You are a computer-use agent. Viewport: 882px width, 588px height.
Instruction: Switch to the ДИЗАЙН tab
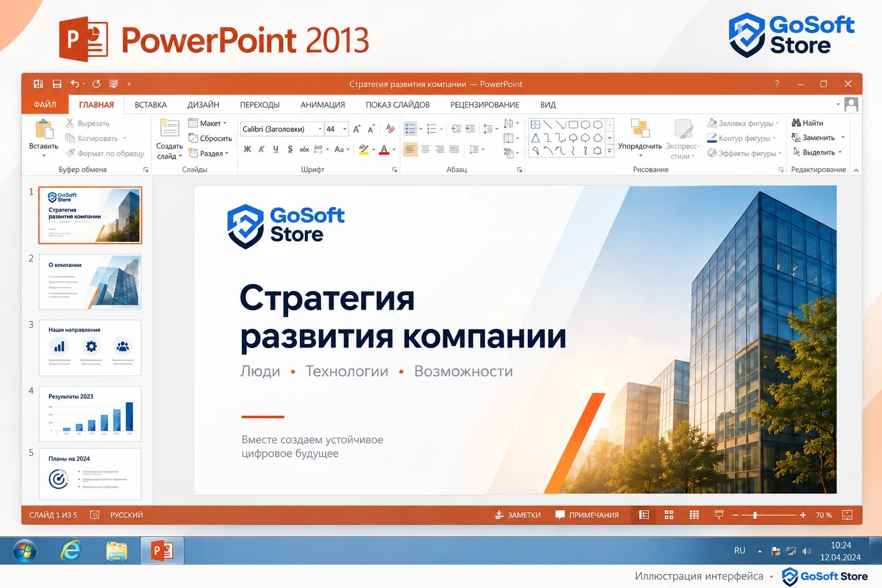[x=203, y=105]
